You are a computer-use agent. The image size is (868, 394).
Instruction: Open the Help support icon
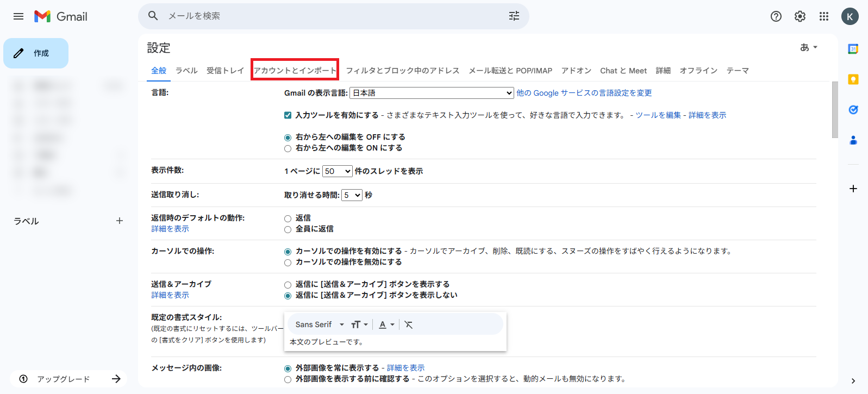tap(776, 16)
